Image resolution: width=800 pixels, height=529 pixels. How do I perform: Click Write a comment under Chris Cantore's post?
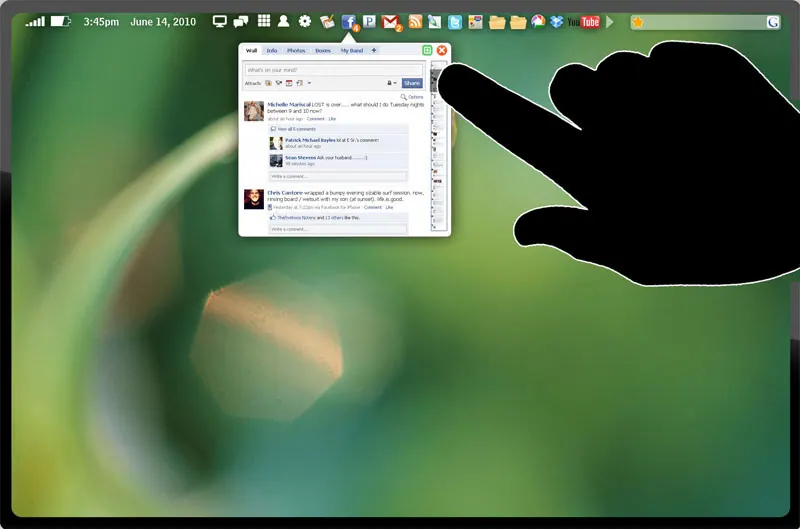(x=338, y=230)
